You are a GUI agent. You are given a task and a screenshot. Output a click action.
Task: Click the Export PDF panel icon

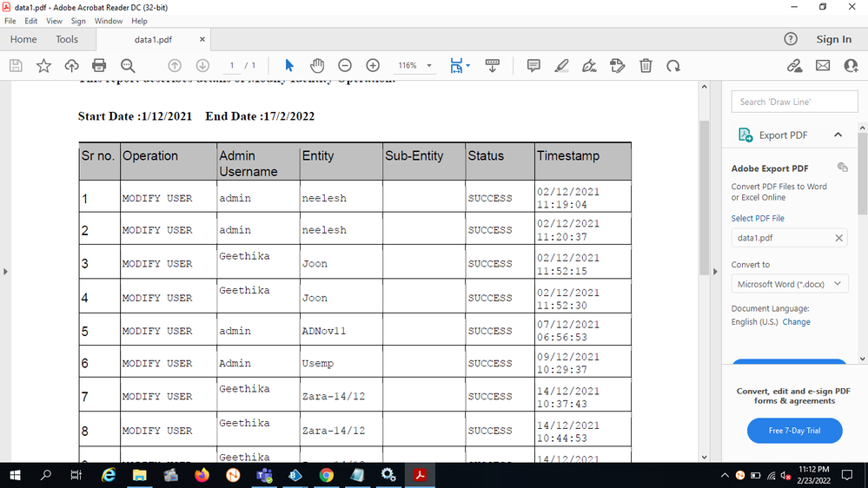click(x=745, y=135)
